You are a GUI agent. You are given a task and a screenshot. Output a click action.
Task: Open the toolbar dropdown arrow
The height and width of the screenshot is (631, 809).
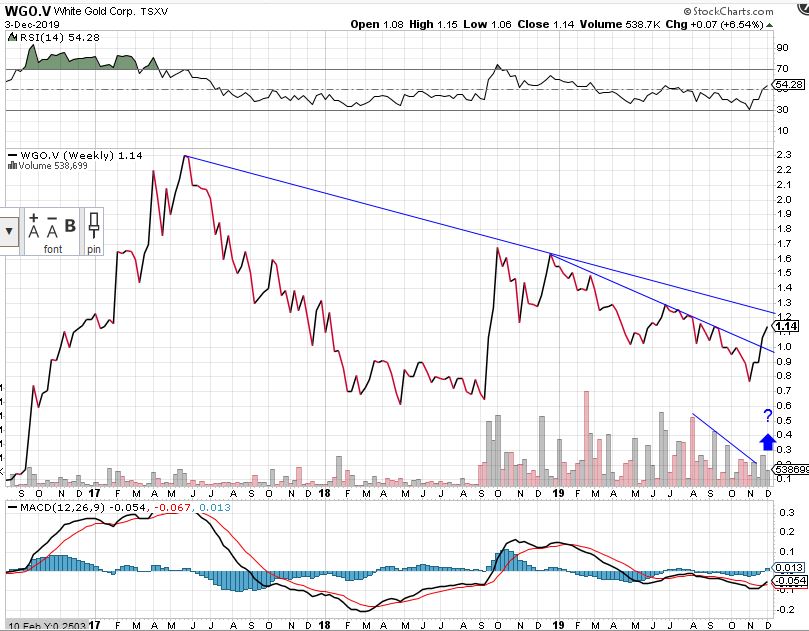click(x=9, y=231)
